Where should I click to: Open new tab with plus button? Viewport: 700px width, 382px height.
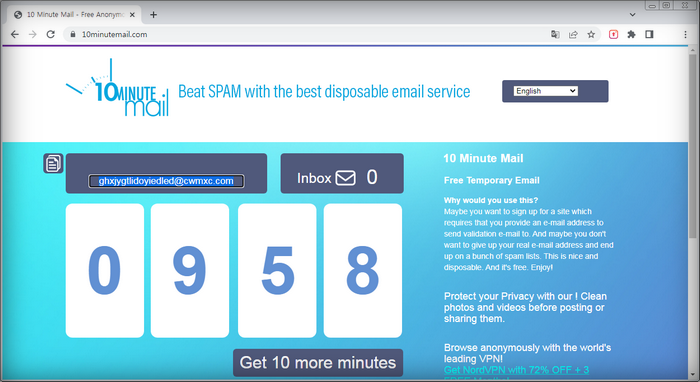153,15
